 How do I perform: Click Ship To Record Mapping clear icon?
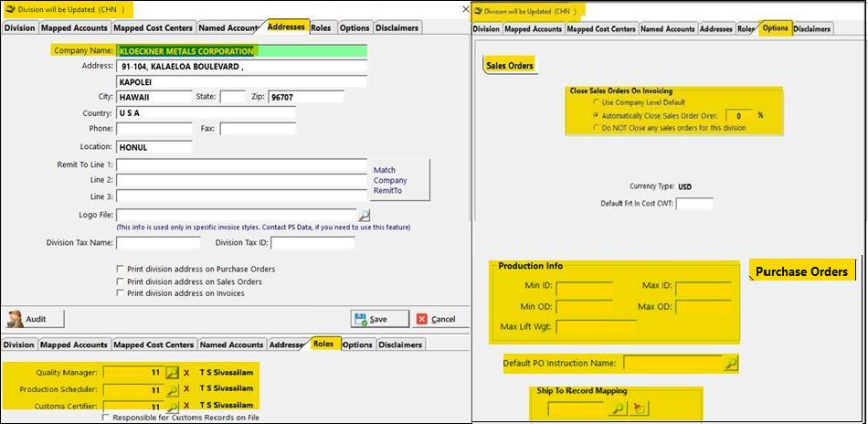(638, 408)
